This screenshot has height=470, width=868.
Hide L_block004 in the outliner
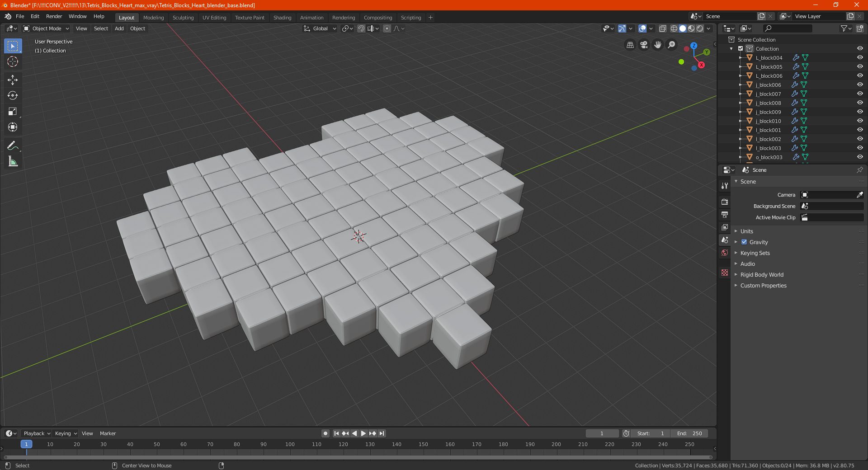(x=860, y=57)
